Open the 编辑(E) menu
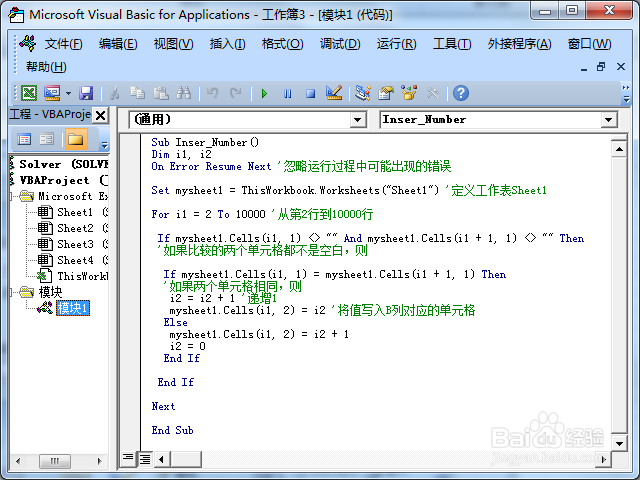 118,44
